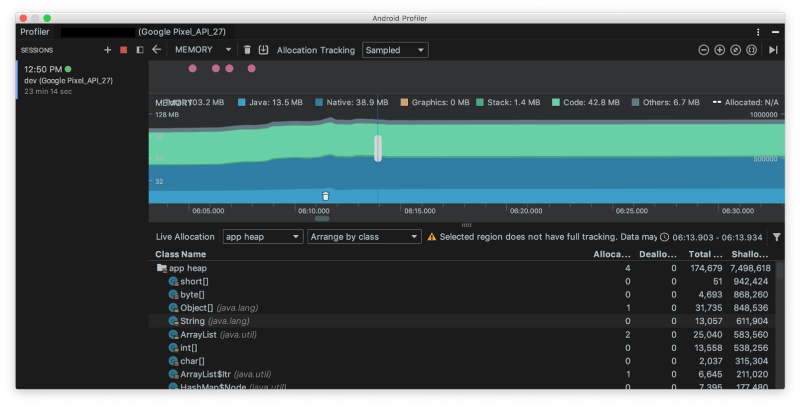Start a new profiling session
Image resolution: width=800 pixels, height=407 pixels.
tap(108, 50)
